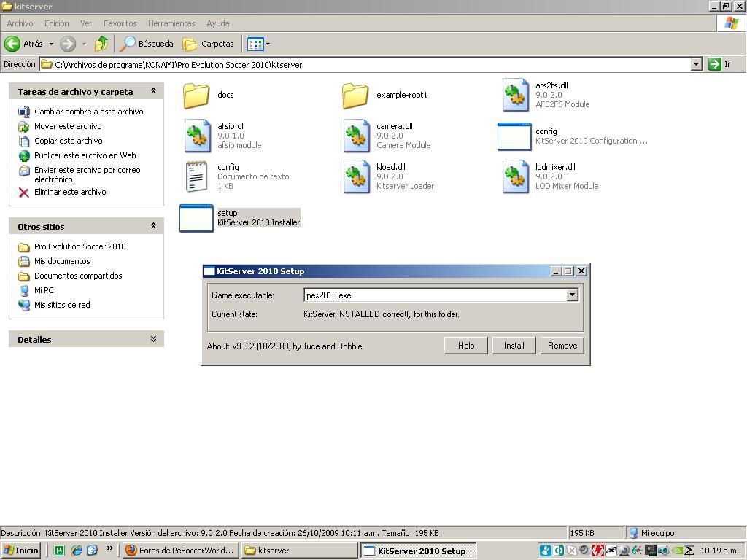
Task: Open the forward history dropdown arrow
Action: tap(85, 44)
